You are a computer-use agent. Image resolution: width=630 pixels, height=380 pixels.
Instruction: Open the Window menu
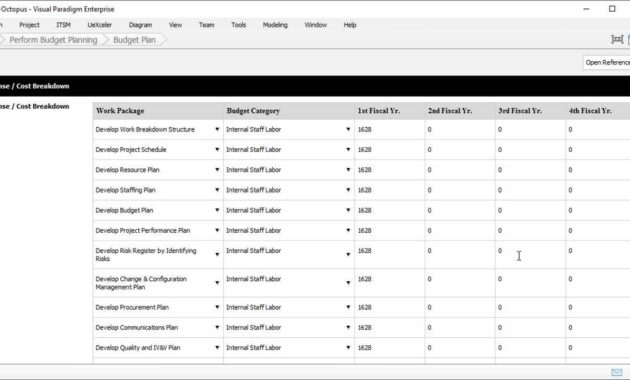315,25
